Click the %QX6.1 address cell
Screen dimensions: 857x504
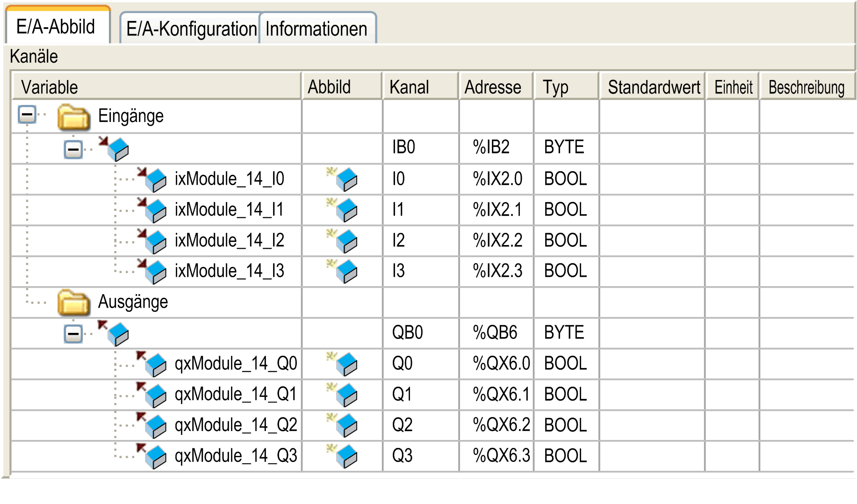pyautogui.click(x=500, y=395)
